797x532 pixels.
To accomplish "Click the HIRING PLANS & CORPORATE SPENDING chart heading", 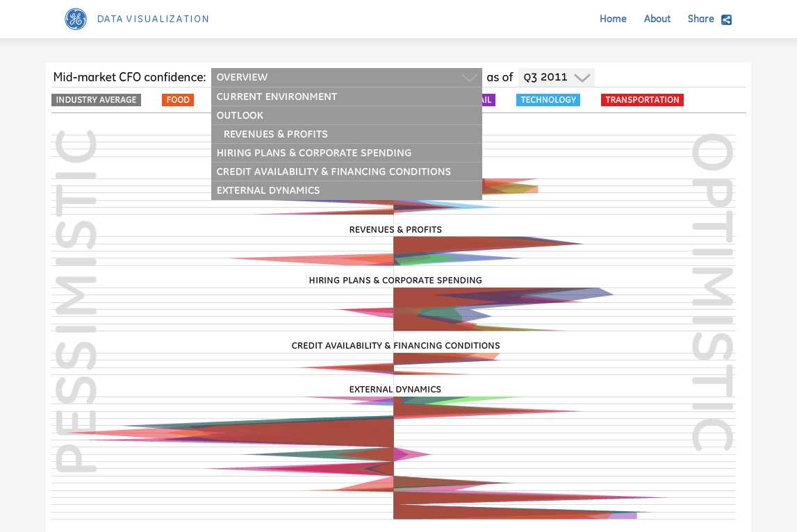I will tap(395, 281).
